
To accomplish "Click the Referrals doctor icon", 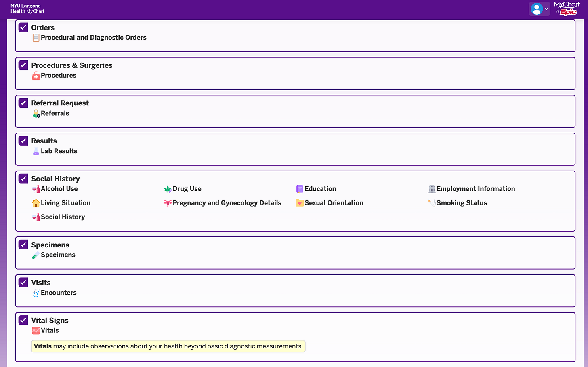I will (36, 114).
